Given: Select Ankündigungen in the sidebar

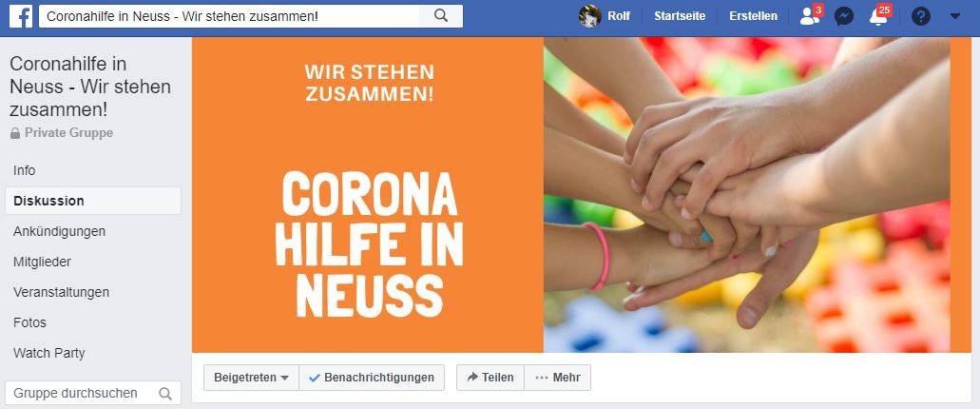Looking at the screenshot, I should click(x=59, y=231).
